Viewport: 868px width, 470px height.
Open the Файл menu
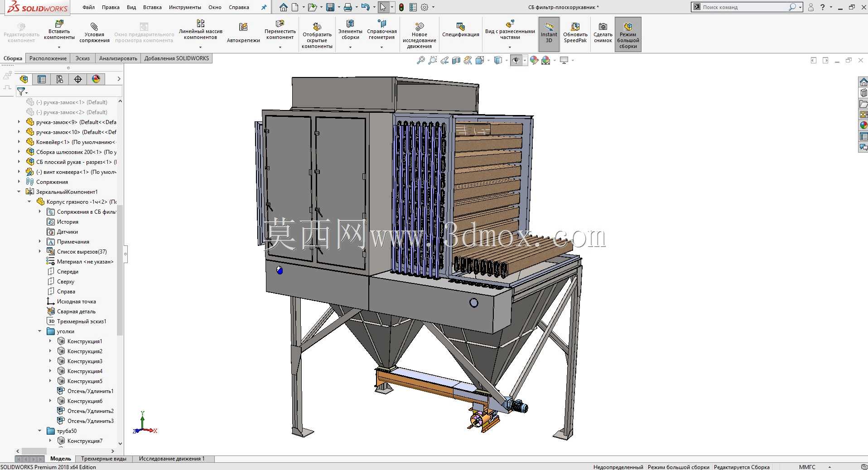click(x=89, y=7)
